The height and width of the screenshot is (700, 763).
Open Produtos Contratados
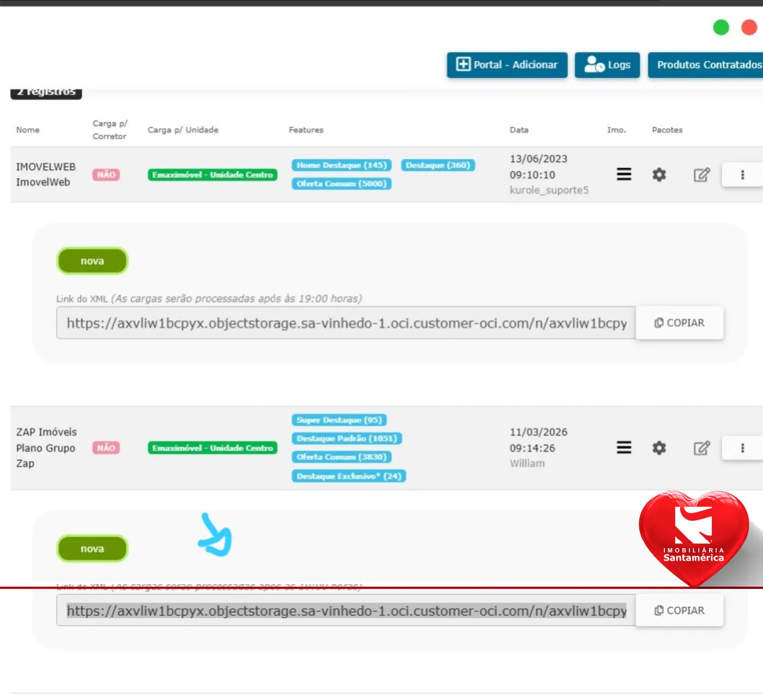coord(707,65)
